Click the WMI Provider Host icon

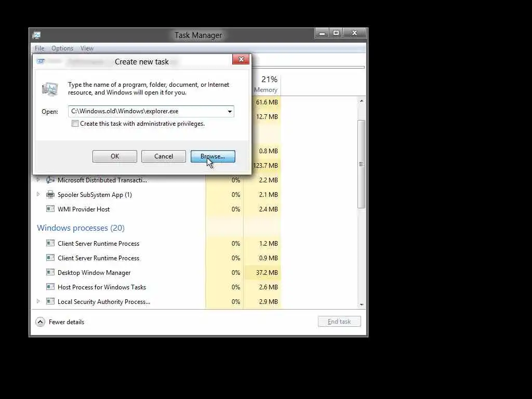(50, 209)
